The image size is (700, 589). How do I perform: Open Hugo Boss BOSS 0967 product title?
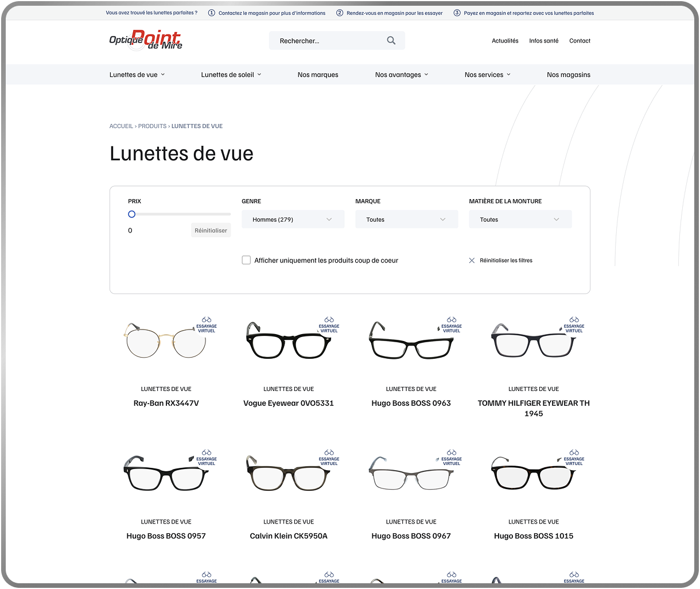click(x=411, y=536)
